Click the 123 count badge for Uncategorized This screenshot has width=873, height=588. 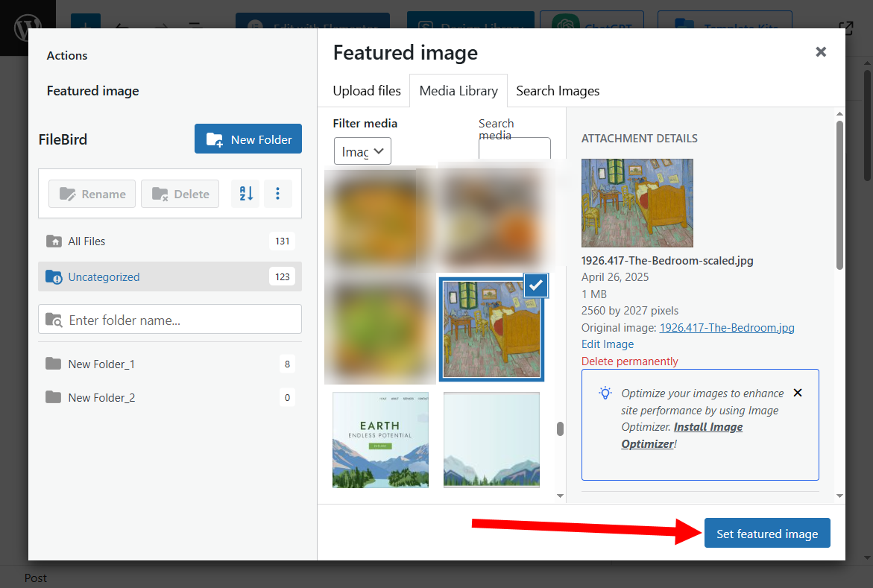pyautogui.click(x=283, y=276)
